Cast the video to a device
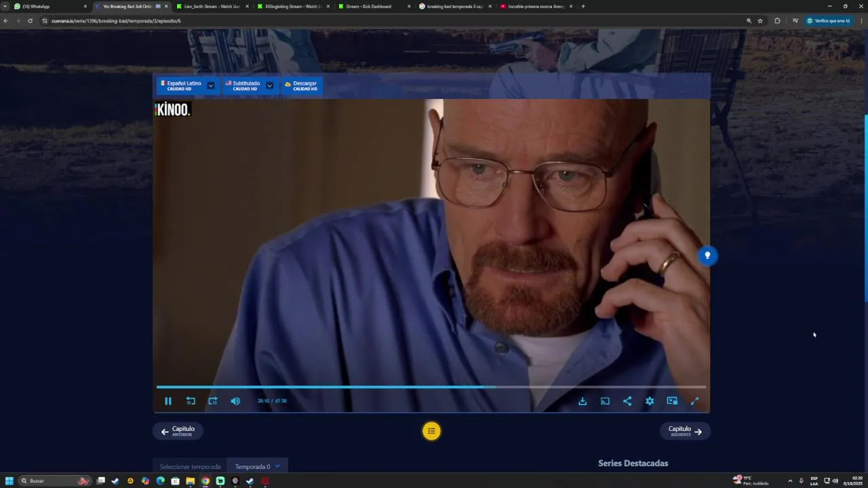868x488 pixels. pos(605,401)
